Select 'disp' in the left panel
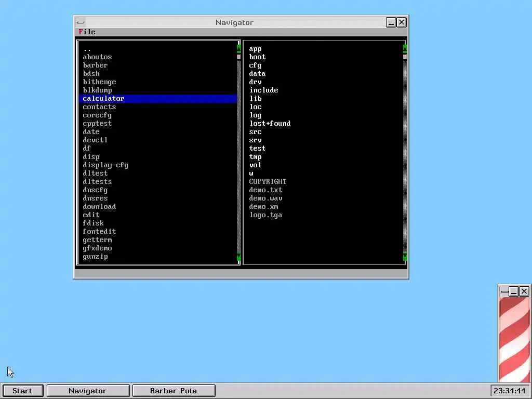This screenshot has width=532, height=399. [x=158, y=157]
